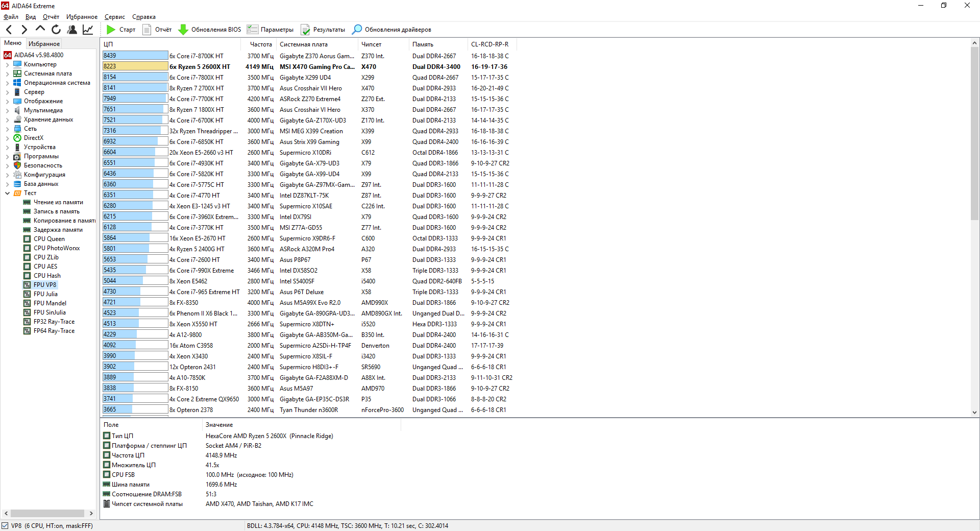Click the highlighted 8223 score bar

point(135,66)
